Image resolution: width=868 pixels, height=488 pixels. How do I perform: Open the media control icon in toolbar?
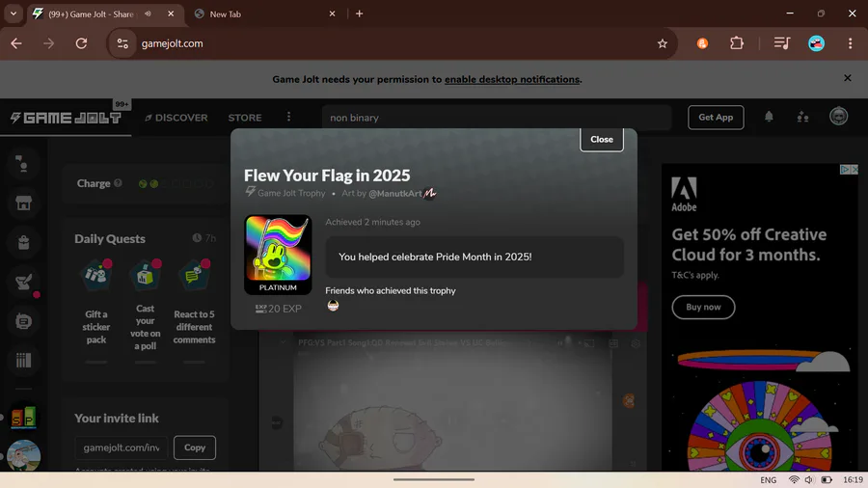tap(781, 43)
